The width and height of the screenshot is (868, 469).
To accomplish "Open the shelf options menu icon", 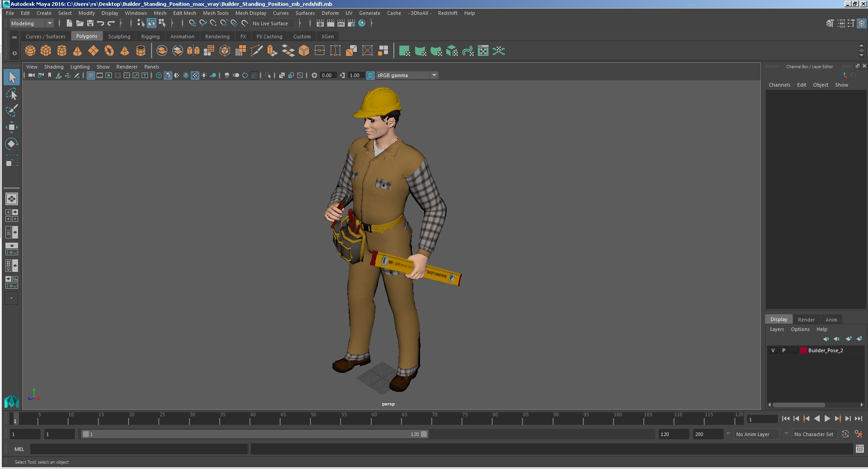I will coord(14,37).
